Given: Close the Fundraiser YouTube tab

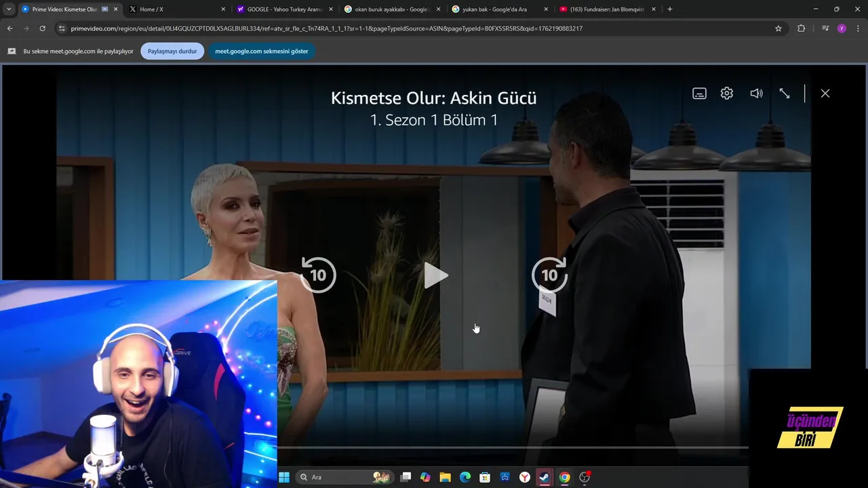Looking at the screenshot, I should coord(654,9).
